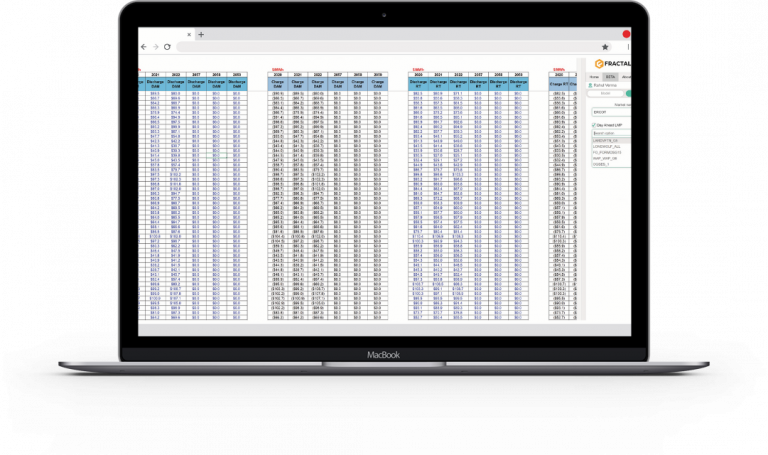
Task: Toggle the Day Ahead LMP checkbox
Action: (593, 125)
